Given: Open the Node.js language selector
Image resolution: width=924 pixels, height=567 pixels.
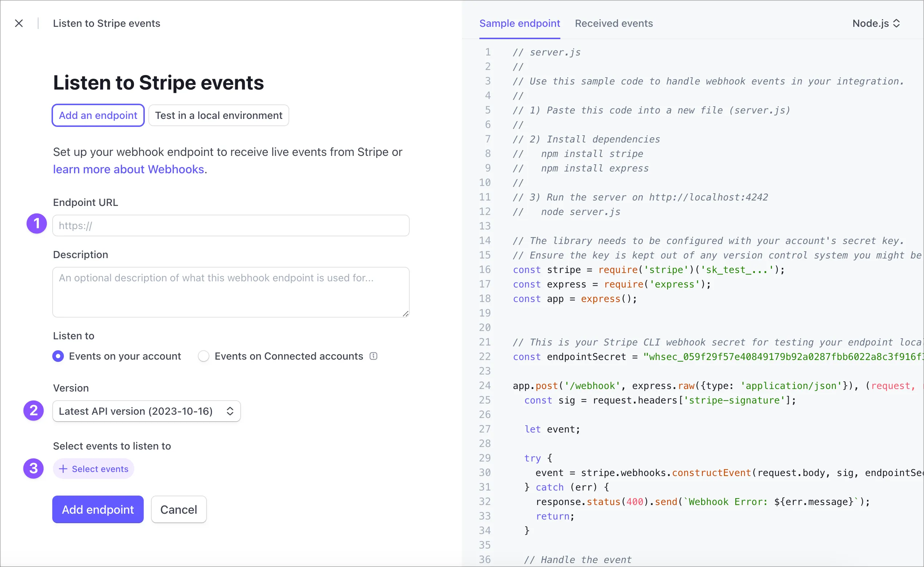Looking at the screenshot, I should pos(871,23).
